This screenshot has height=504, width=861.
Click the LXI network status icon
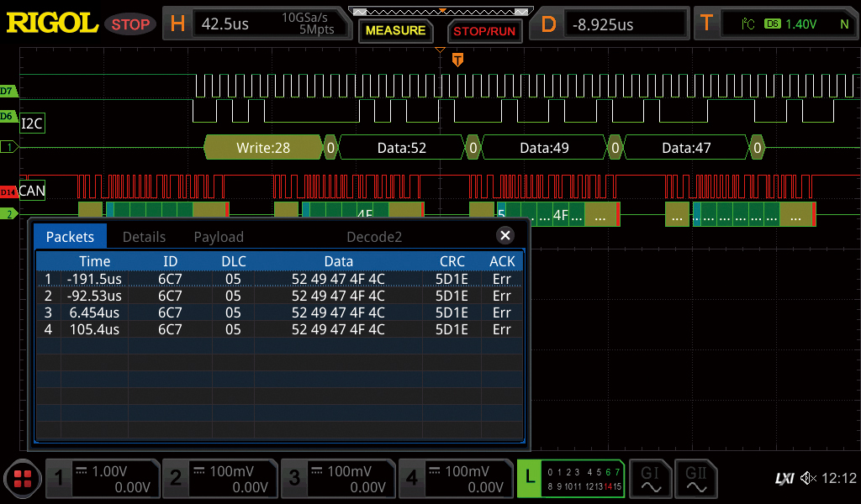click(x=784, y=478)
